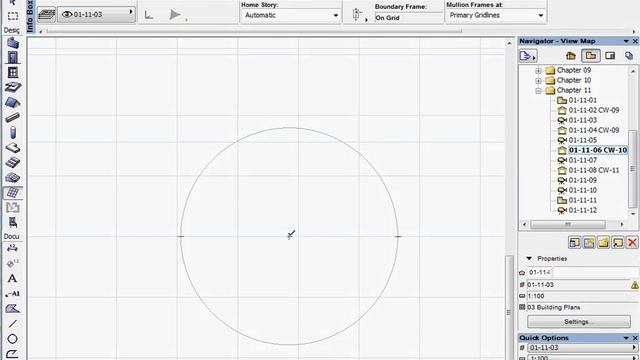640x360 pixels.
Task: Select the active Curtain Wall tool
Action: coord(13,193)
